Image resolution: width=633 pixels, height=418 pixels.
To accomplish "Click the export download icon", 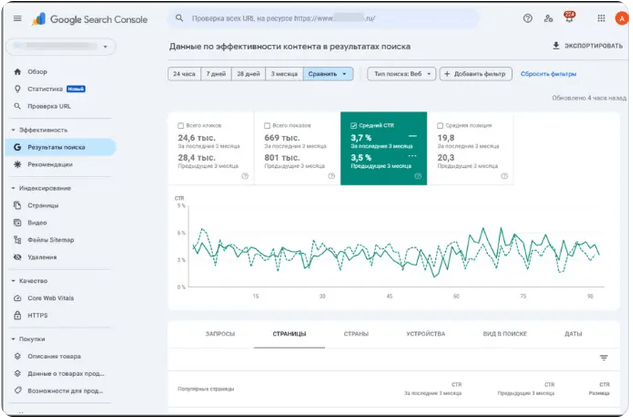I will [556, 46].
